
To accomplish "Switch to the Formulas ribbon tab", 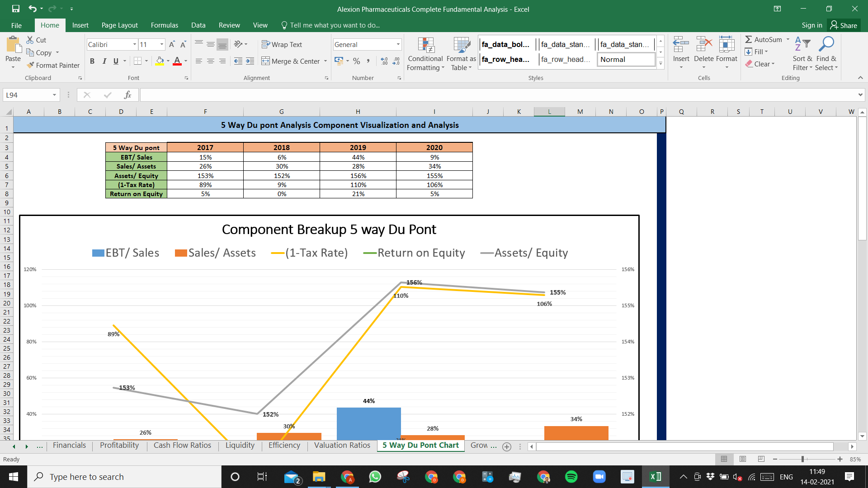I will click(x=165, y=25).
